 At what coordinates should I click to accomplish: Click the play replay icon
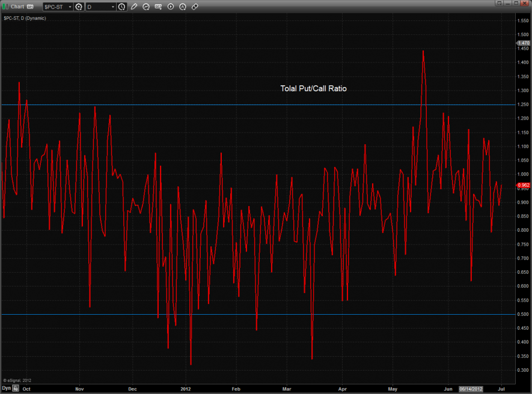tap(170, 7)
